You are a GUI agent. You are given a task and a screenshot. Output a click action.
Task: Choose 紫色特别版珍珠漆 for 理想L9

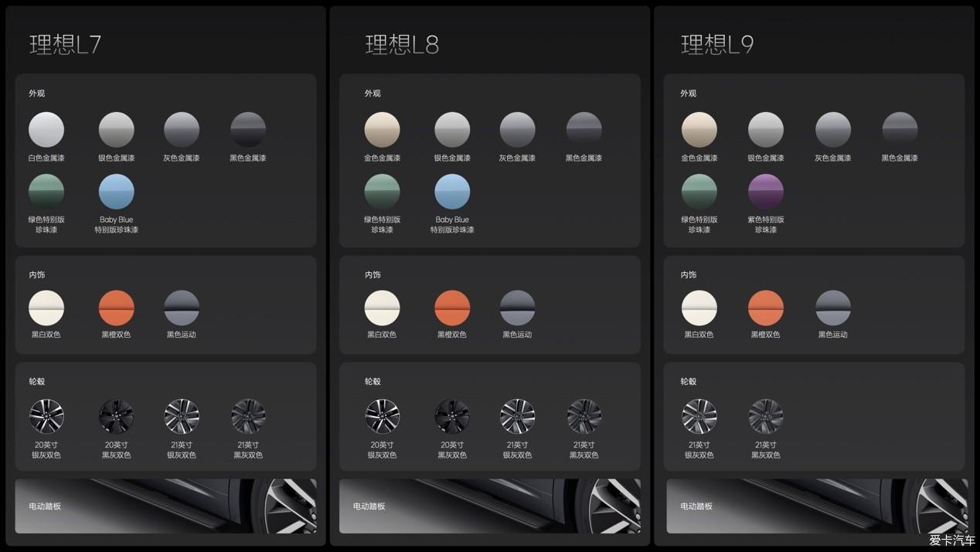point(766,191)
